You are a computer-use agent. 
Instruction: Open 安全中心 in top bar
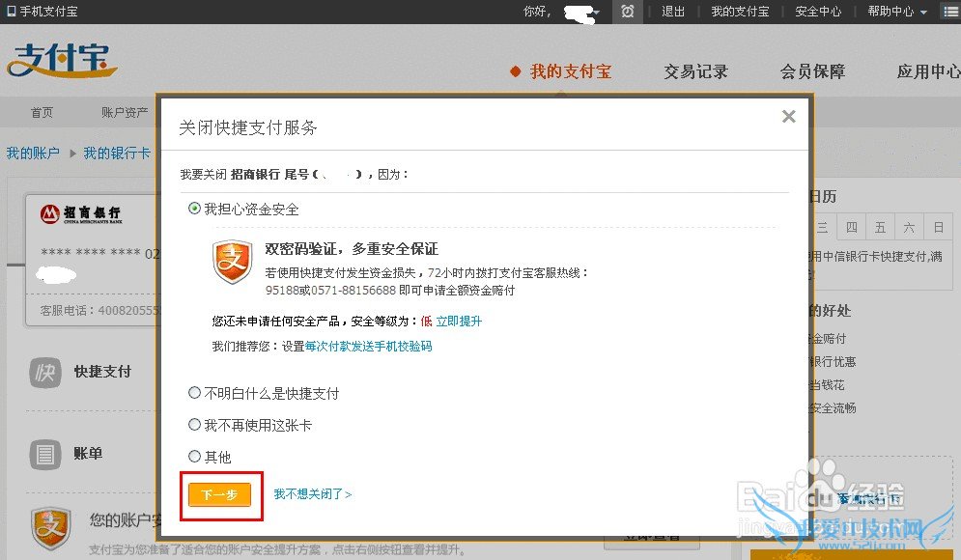point(818,11)
